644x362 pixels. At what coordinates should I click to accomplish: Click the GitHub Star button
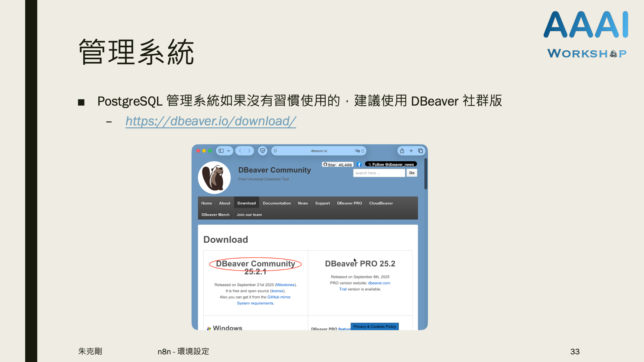coord(330,165)
